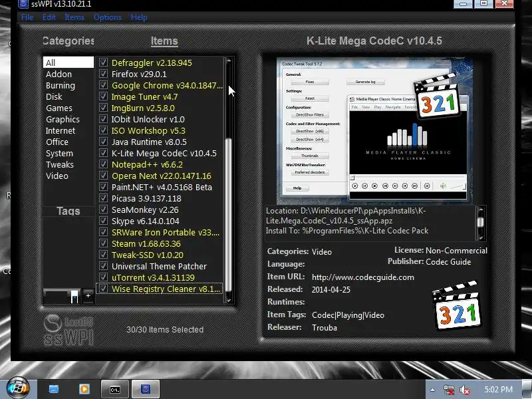Select the All category
Viewport: 532px width, 399px height.
[68, 63]
